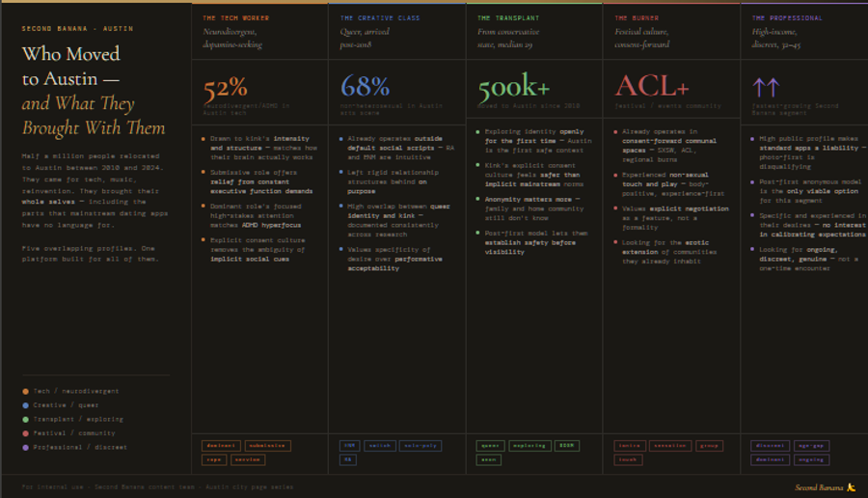
Task: Click 'Tech / neurodivergent' legend label
Action: [76, 391]
